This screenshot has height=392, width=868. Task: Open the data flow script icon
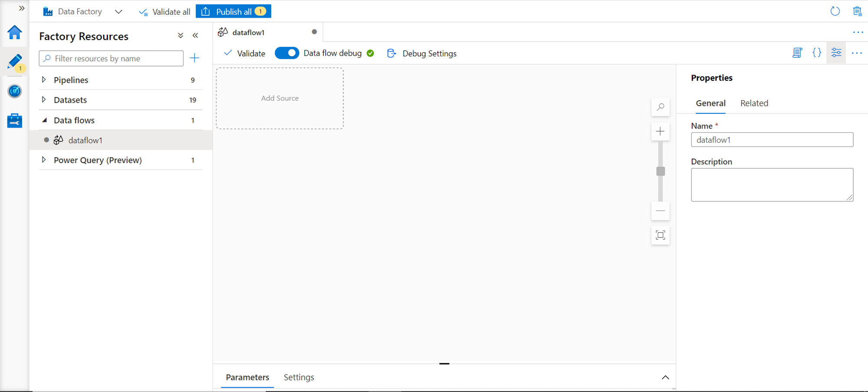(x=797, y=53)
